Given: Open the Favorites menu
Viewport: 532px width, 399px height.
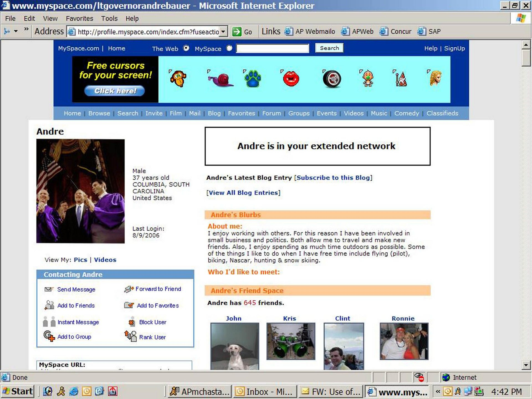Looking at the screenshot, I should tap(79, 19).
